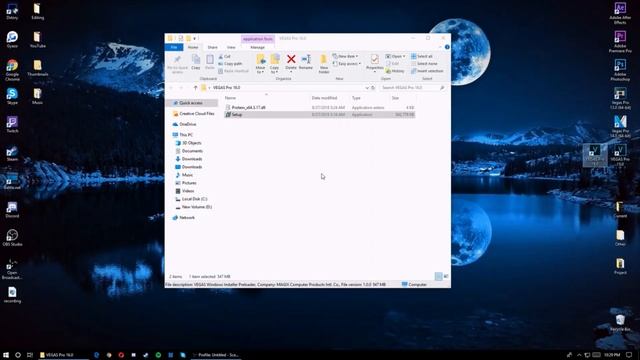Image resolution: width=640 pixels, height=360 pixels.
Task: Select the Setup application file
Action: (x=320, y=115)
